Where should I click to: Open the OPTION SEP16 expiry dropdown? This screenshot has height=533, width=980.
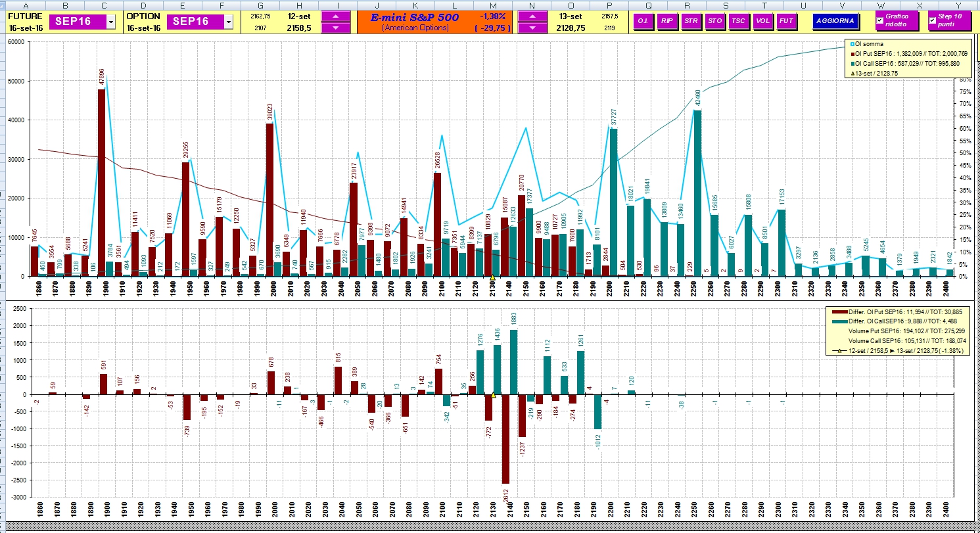click(228, 22)
